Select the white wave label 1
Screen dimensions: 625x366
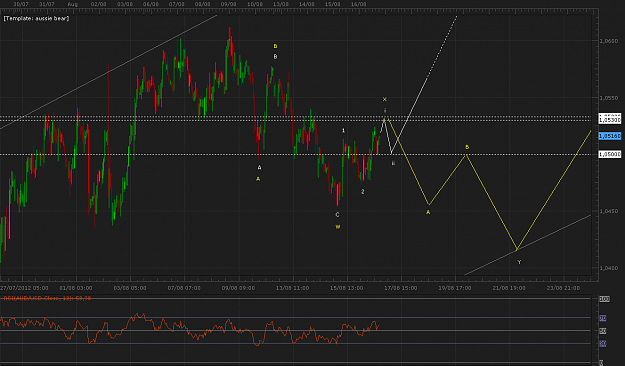[343, 130]
